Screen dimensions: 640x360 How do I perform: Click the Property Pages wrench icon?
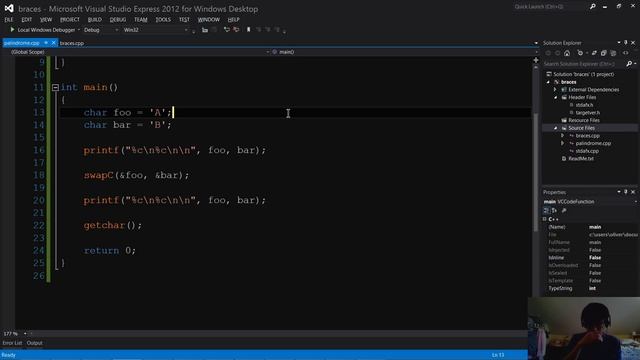pyautogui.click(x=564, y=211)
